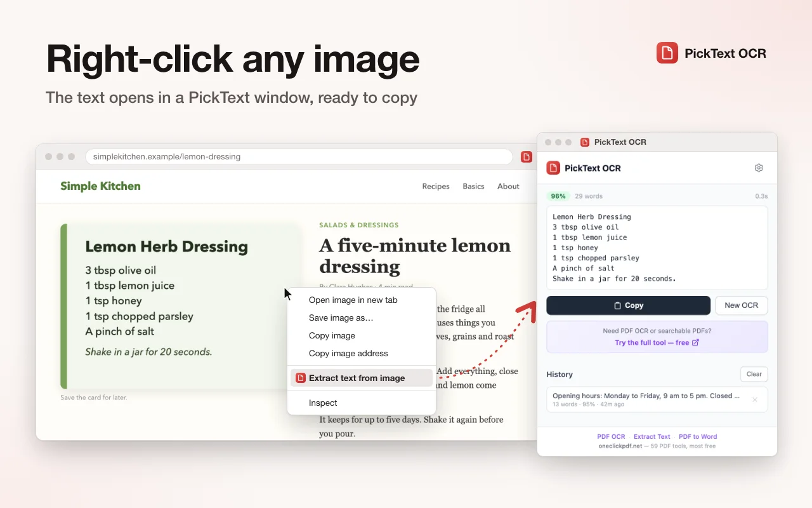Viewport: 812px width, 508px height.
Task: Click the 96% confidence badge
Action: [558, 196]
